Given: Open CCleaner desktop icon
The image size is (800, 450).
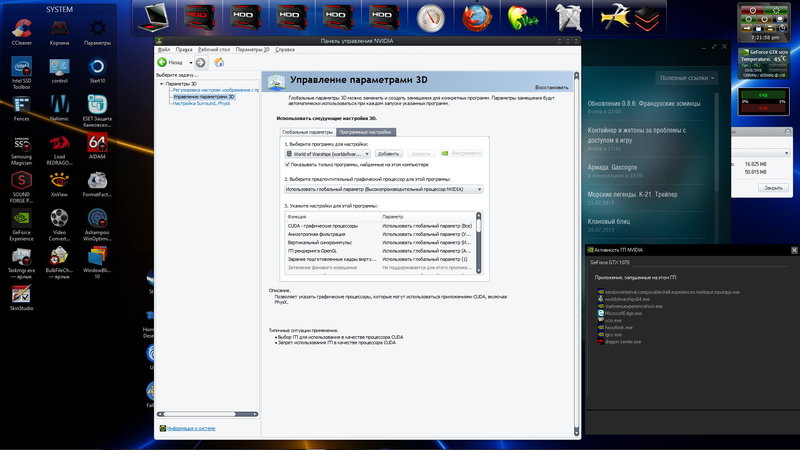Looking at the screenshot, I should click(21, 32).
